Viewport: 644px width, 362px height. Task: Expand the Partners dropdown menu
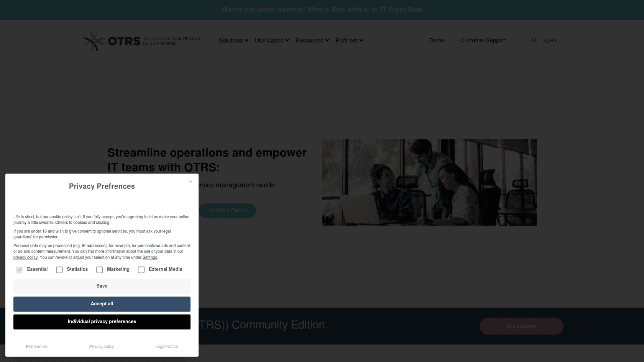pos(349,41)
